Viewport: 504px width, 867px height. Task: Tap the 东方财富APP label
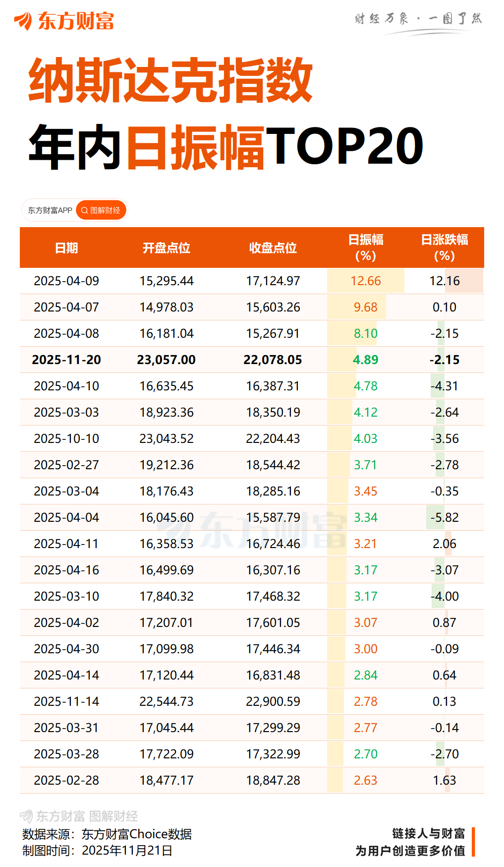50,210
